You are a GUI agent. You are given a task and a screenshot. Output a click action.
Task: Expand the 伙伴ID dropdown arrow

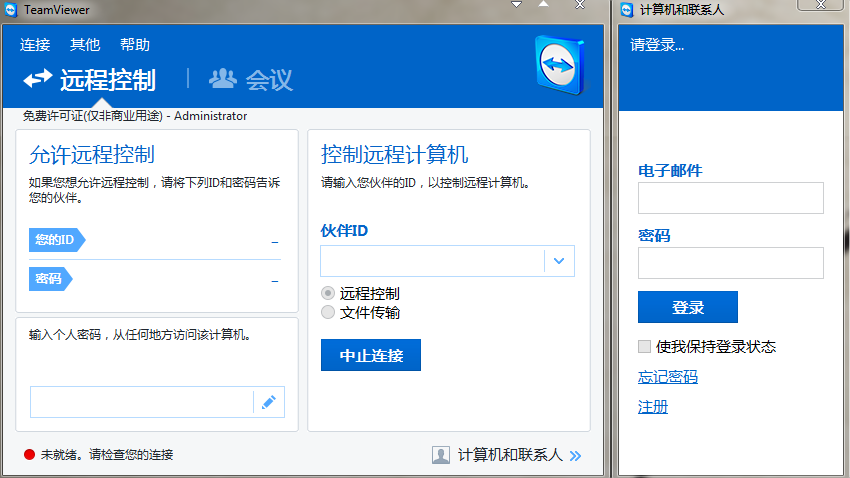tap(559, 261)
